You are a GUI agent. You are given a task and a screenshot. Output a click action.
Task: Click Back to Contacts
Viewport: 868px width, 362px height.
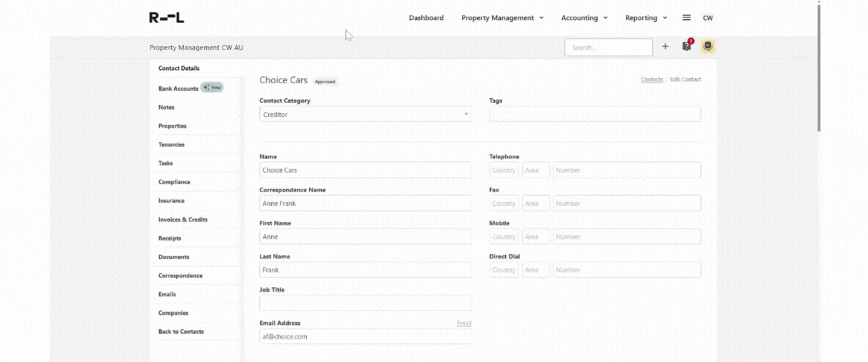pos(181,332)
